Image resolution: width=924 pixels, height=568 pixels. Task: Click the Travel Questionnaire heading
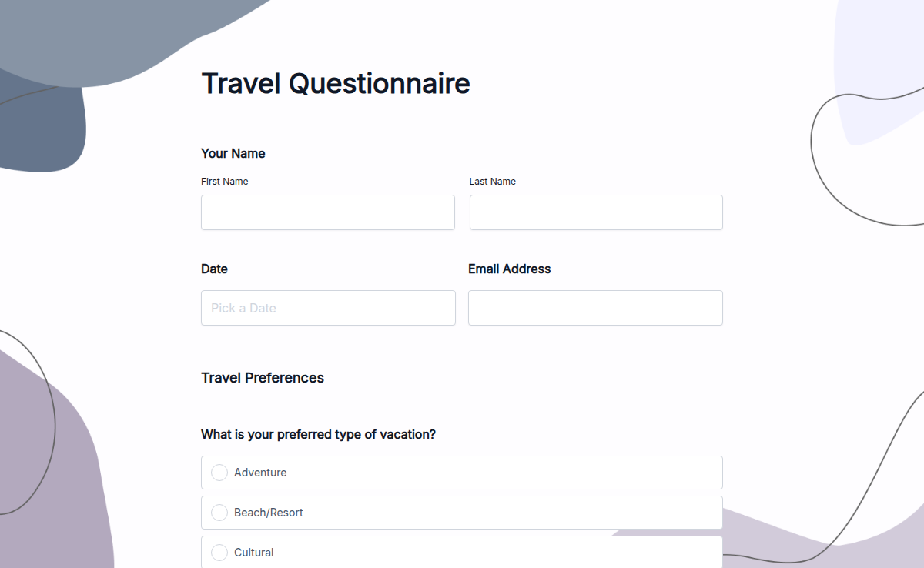(x=335, y=83)
